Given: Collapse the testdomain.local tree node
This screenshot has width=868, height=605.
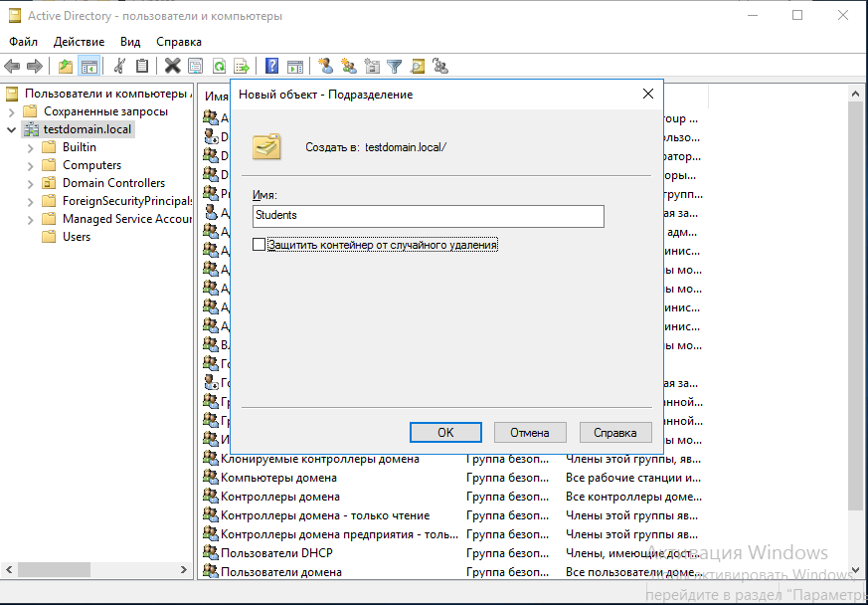Looking at the screenshot, I should [x=11, y=129].
